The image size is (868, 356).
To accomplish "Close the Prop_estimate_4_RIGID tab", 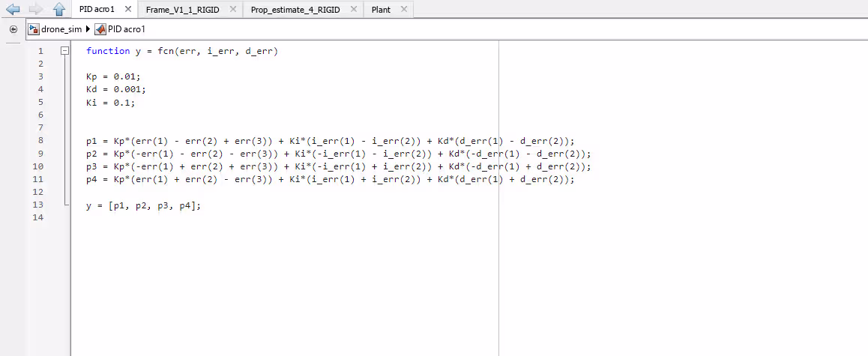I will (352, 10).
